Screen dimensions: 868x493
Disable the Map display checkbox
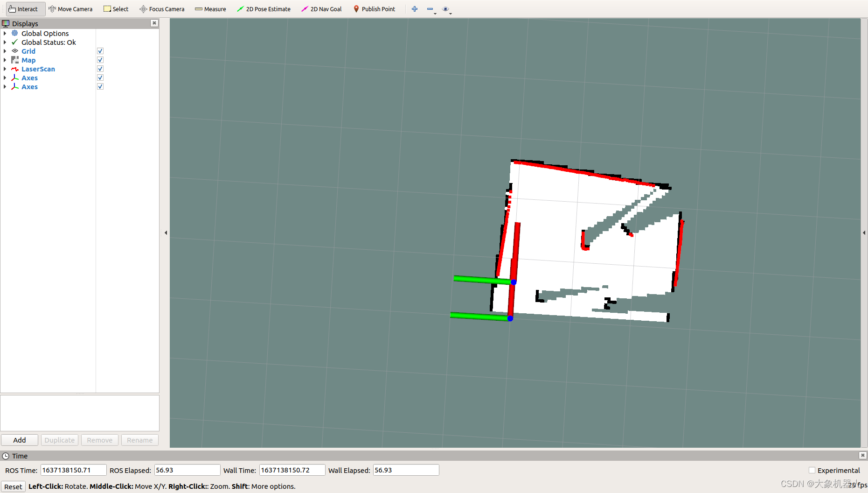100,60
